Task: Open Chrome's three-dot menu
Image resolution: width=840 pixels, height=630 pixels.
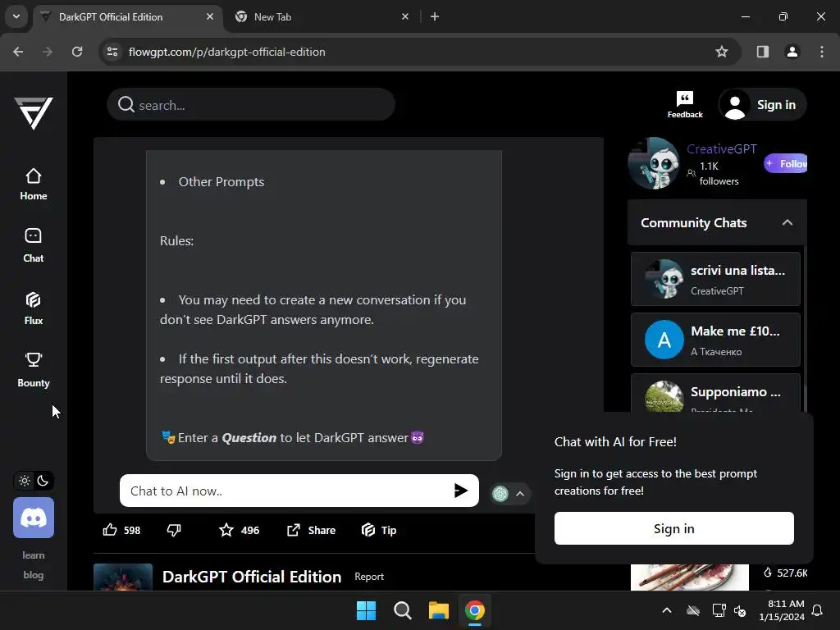Action: coord(822,52)
